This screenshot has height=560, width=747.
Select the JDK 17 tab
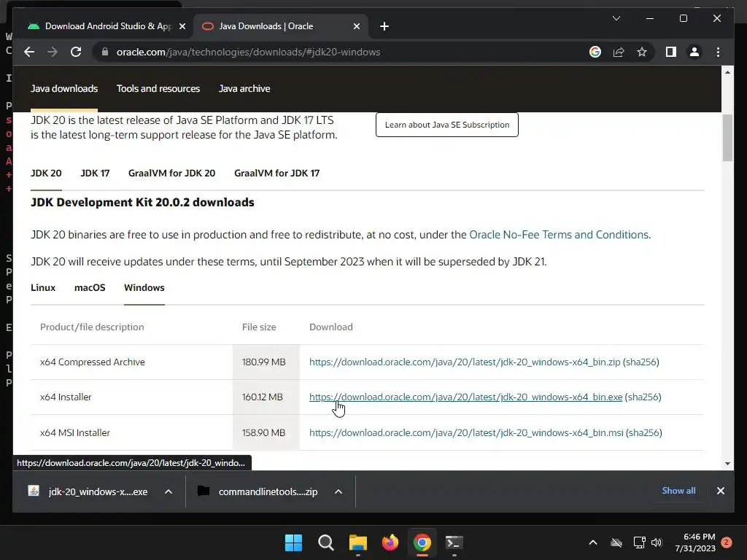tap(95, 174)
